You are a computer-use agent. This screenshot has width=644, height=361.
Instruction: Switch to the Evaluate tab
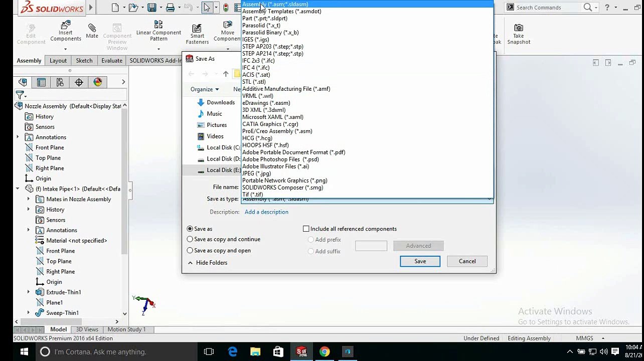tap(112, 61)
